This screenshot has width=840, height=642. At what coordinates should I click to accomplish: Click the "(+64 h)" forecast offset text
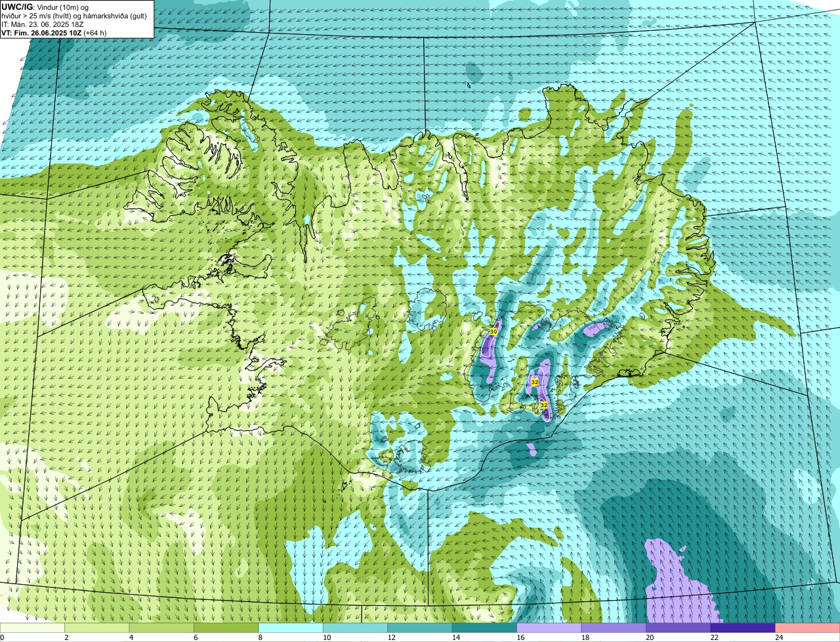pyautogui.click(x=94, y=33)
